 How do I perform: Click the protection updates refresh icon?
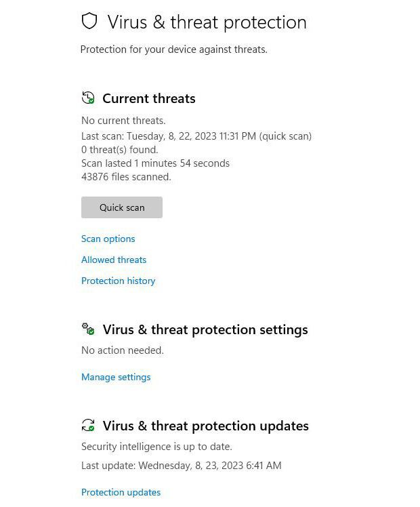pyautogui.click(x=88, y=426)
